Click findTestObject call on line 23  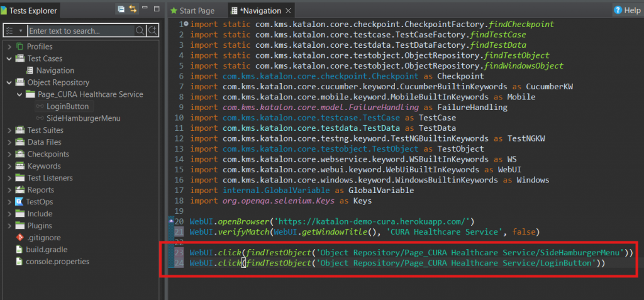pyautogui.click(x=278, y=252)
